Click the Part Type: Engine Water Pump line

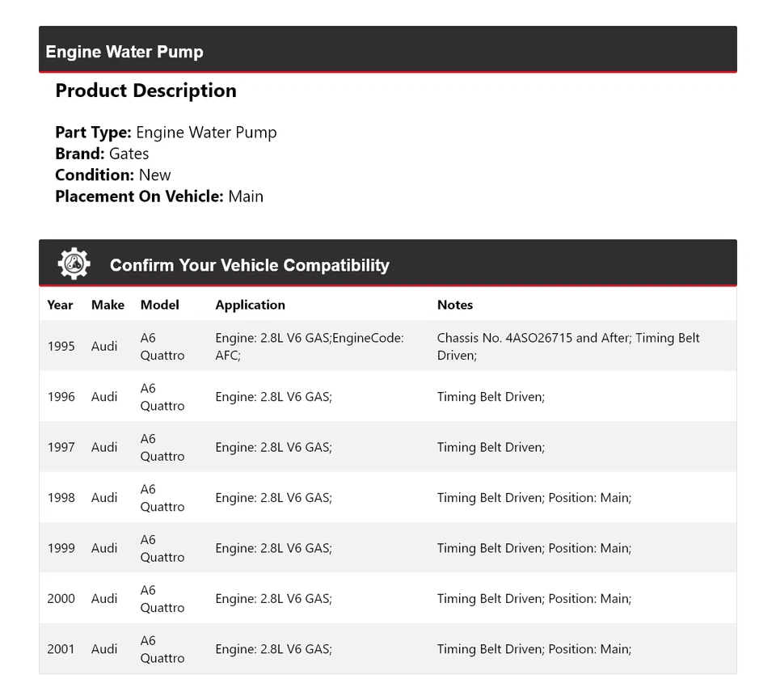coord(166,133)
